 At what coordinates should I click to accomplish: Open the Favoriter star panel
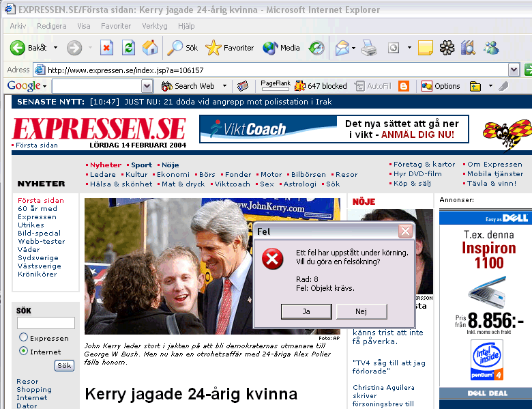230,48
